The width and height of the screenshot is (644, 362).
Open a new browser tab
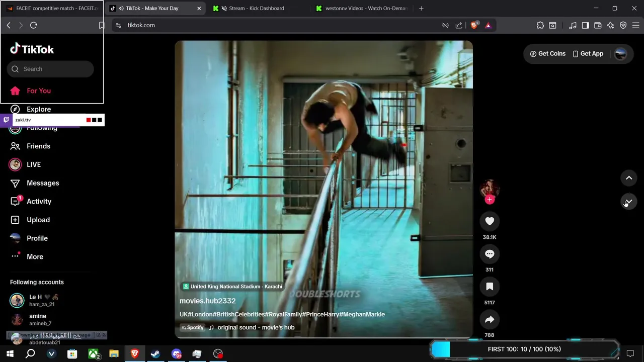421,8
